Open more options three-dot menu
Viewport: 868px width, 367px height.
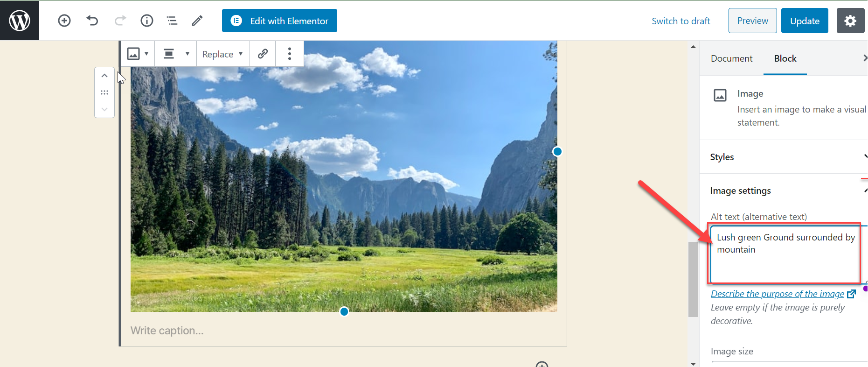pyautogui.click(x=290, y=54)
